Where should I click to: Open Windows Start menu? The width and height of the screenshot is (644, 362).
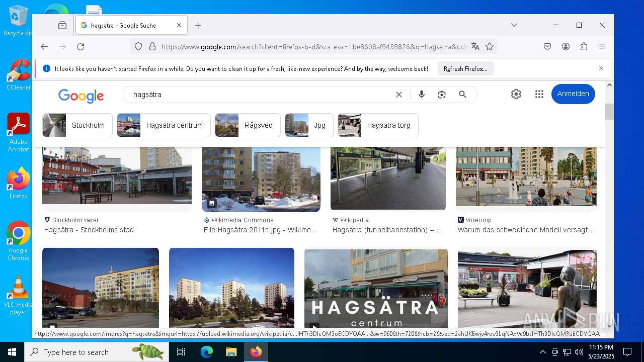click(12, 352)
